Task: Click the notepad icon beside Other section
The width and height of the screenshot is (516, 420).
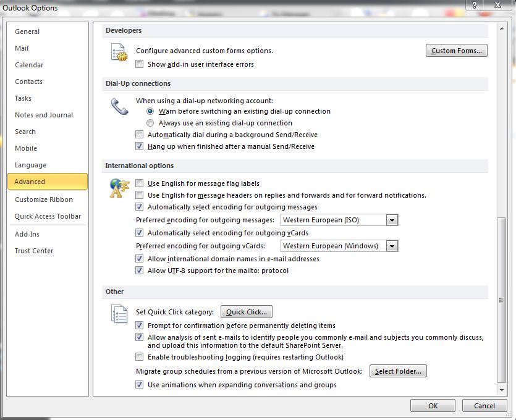Action: pos(119,315)
